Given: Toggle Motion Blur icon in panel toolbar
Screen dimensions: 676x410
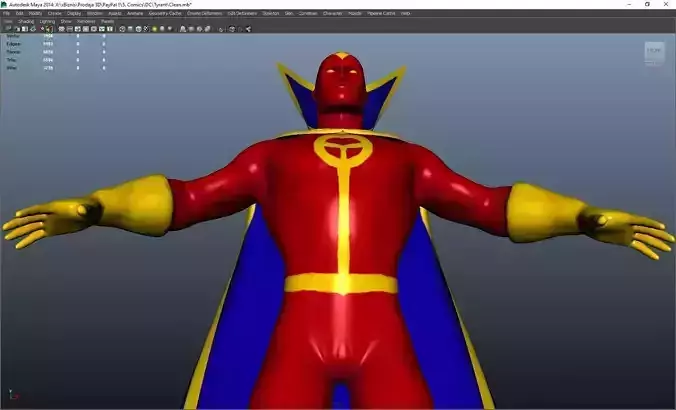Looking at the screenshot, I should [191, 29].
